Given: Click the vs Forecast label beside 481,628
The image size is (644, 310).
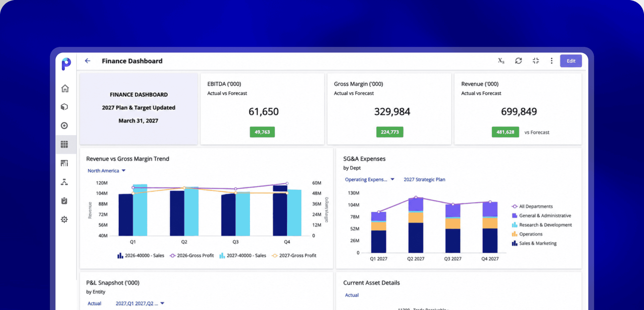Looking at the screenshot, I should point(537,132).
